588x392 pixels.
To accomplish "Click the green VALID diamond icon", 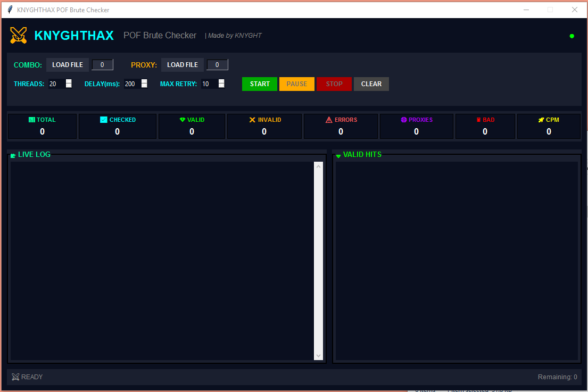I will point(183,120).
